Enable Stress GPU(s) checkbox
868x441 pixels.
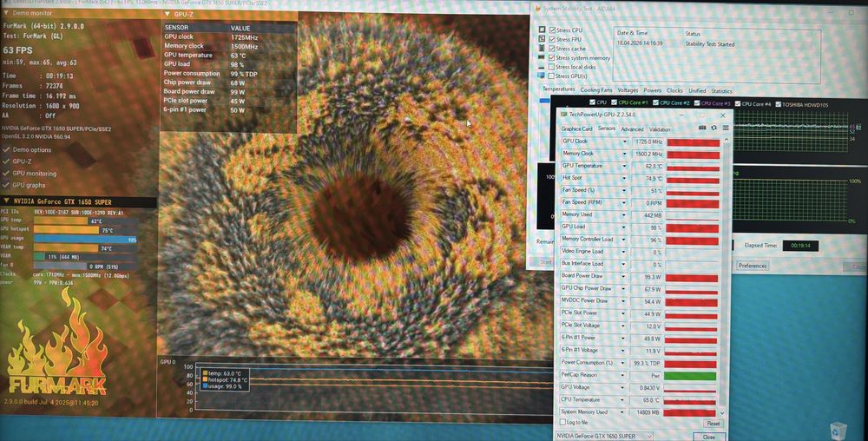[x=551, y=76]
